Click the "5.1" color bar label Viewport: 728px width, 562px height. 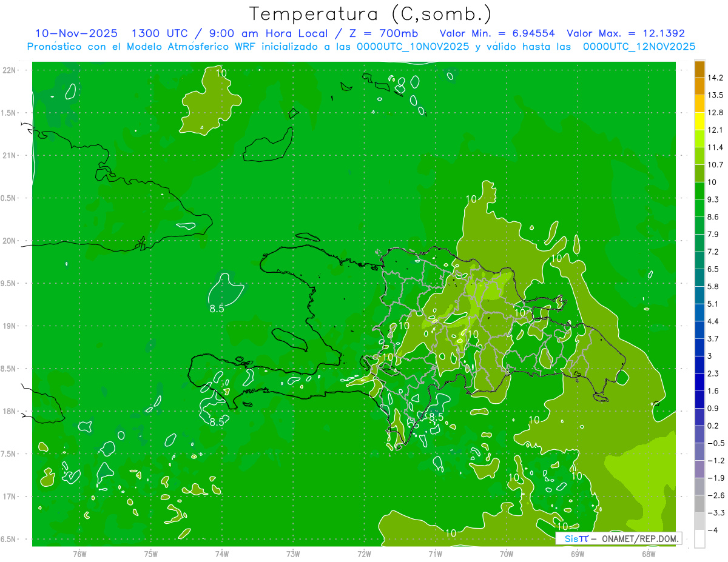[x=713, y=304]
